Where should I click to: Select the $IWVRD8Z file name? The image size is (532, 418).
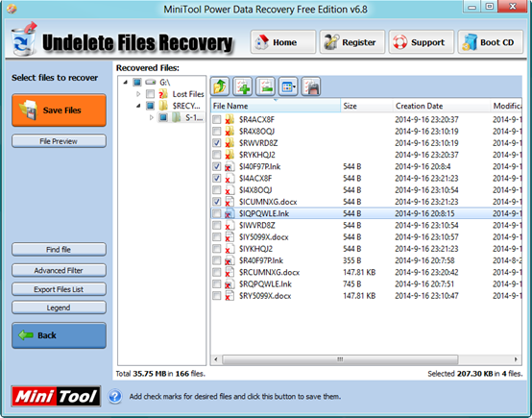(256, 226)
